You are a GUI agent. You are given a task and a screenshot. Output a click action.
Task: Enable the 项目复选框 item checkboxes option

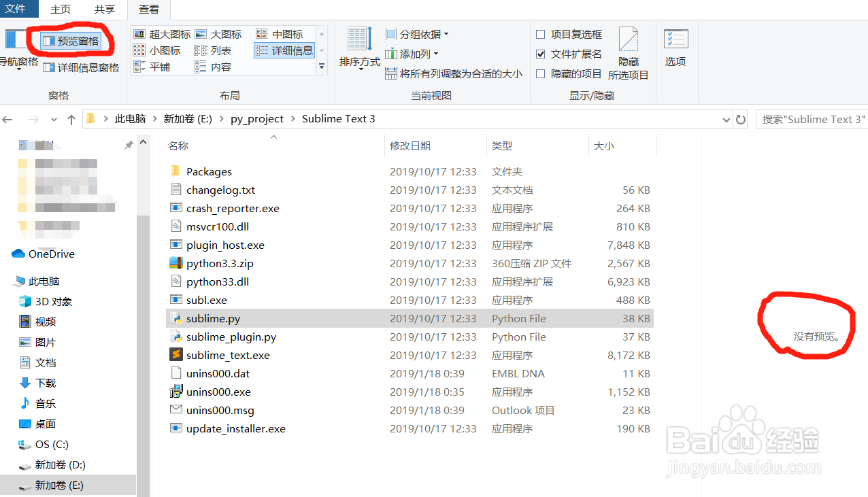(x=541, y=33)
